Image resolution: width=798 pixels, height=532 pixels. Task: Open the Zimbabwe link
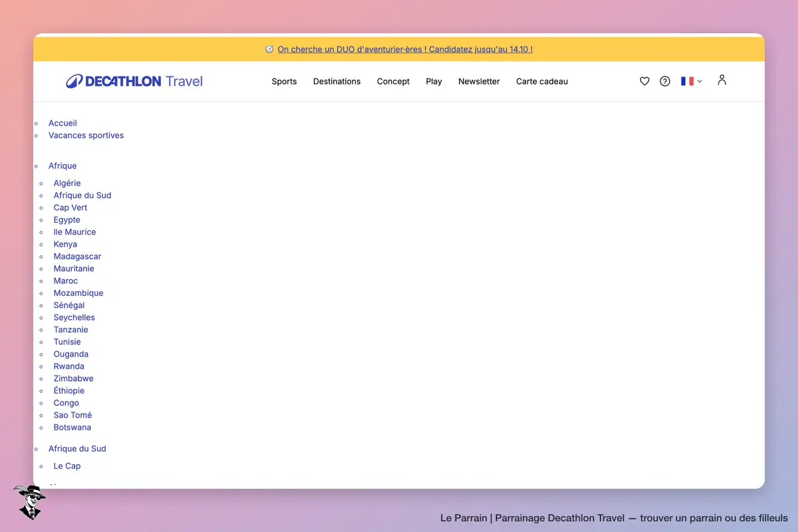(x=74, y=378)
